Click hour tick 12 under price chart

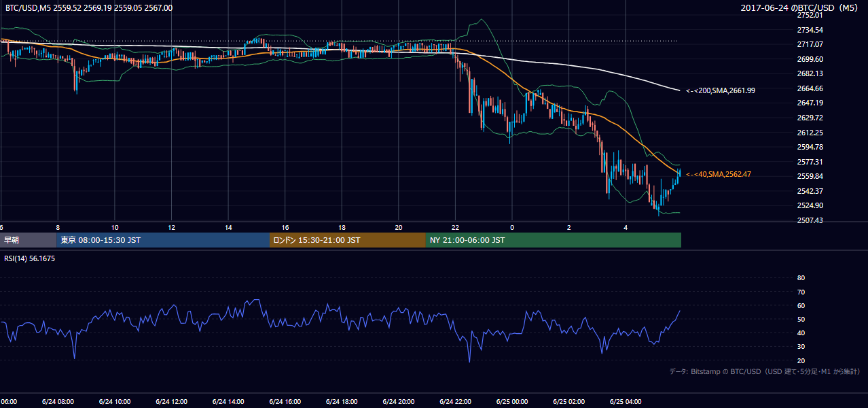(171, 227)
